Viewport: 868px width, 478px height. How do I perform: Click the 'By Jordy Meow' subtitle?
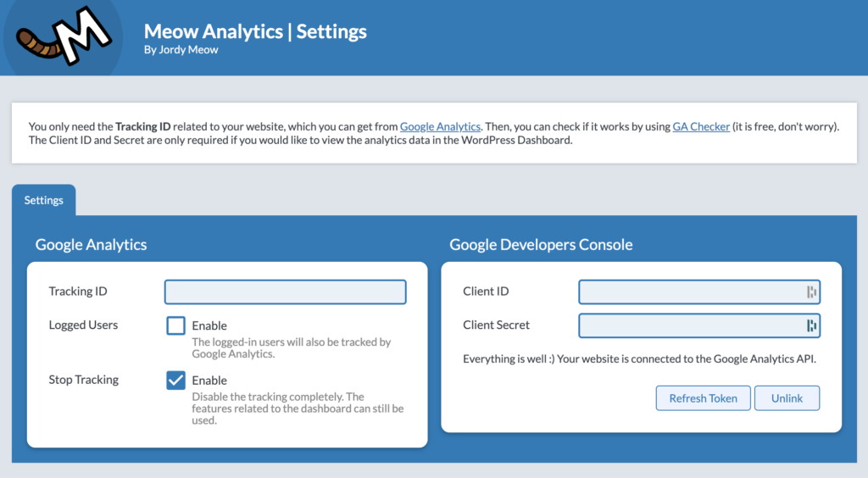[x=181, y=50]
